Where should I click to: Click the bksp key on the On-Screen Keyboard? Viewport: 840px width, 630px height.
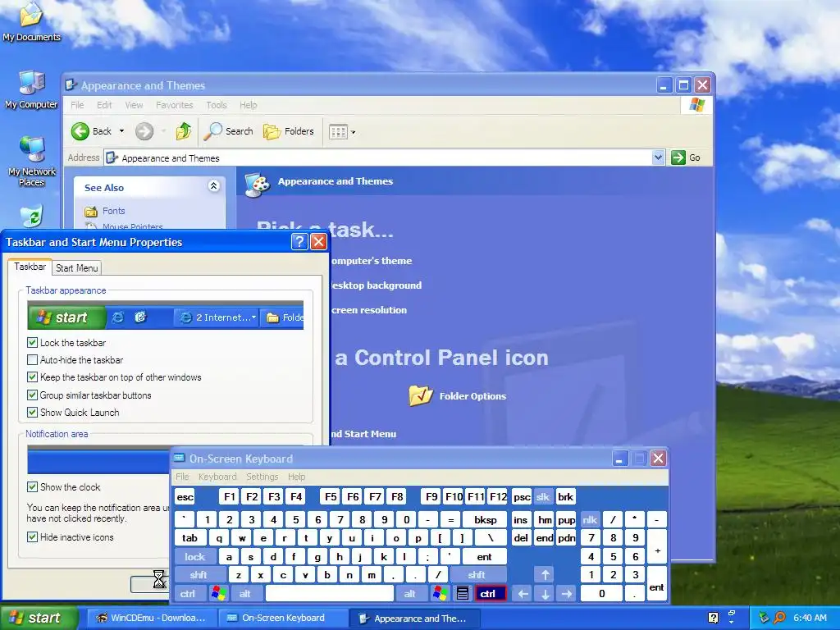[485, 519]
